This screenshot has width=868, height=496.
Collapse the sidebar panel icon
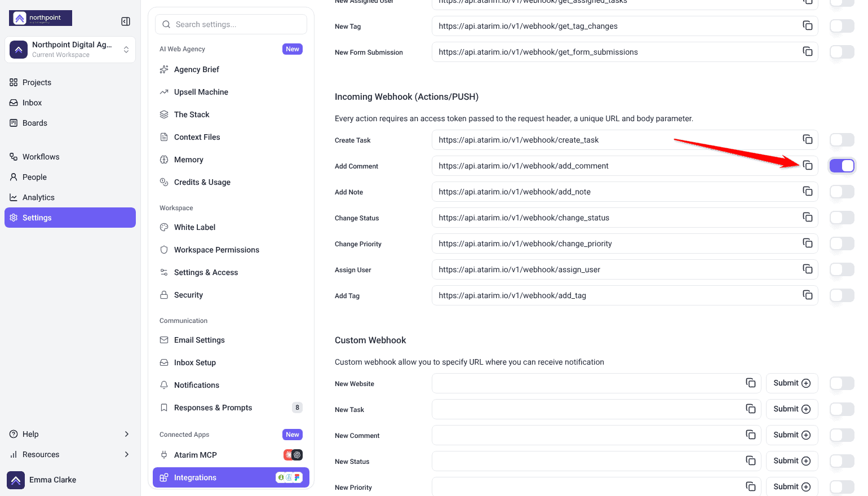click(x=126, y=21)
